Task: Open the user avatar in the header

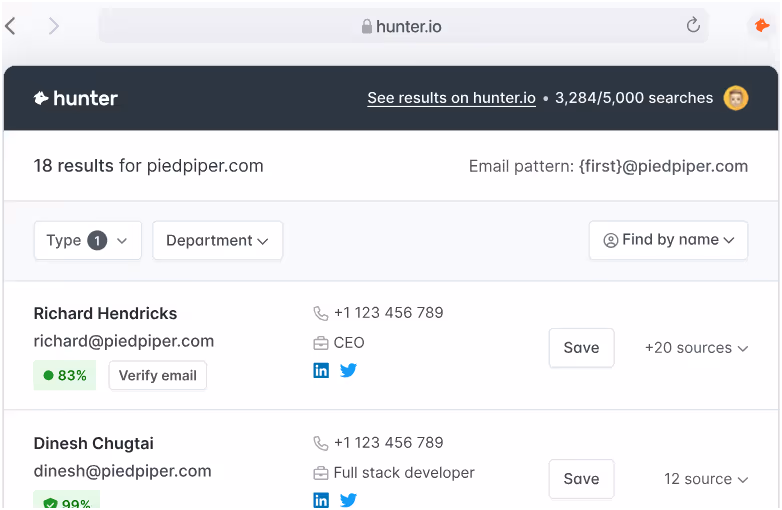Action: [x=736, y=98]
